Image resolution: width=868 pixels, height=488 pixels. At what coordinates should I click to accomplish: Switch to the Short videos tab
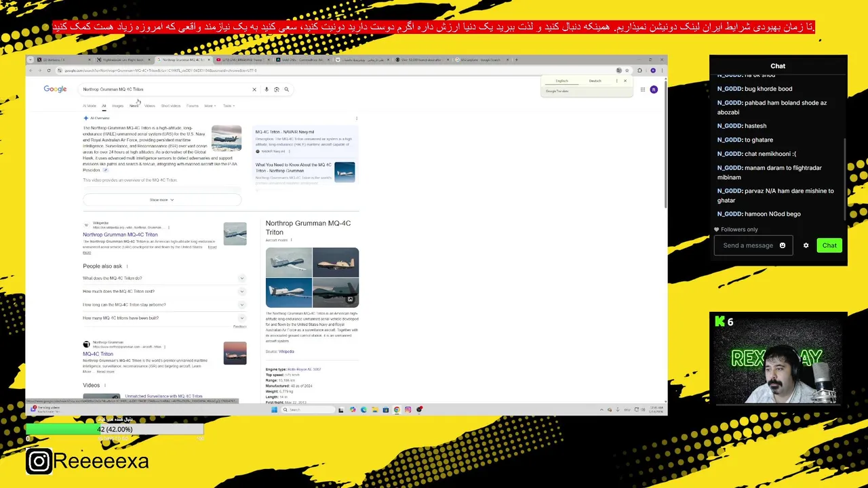tap(171, 106)
